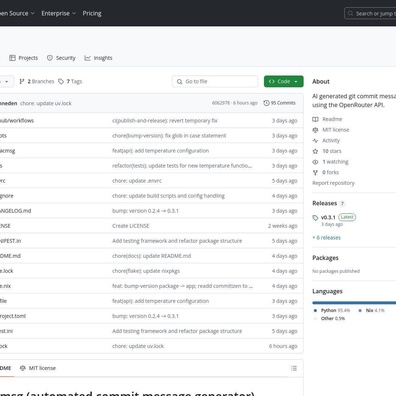This screenshot has width=396, height=396.
Task: Click Report repository
Action: click(333, 183)
